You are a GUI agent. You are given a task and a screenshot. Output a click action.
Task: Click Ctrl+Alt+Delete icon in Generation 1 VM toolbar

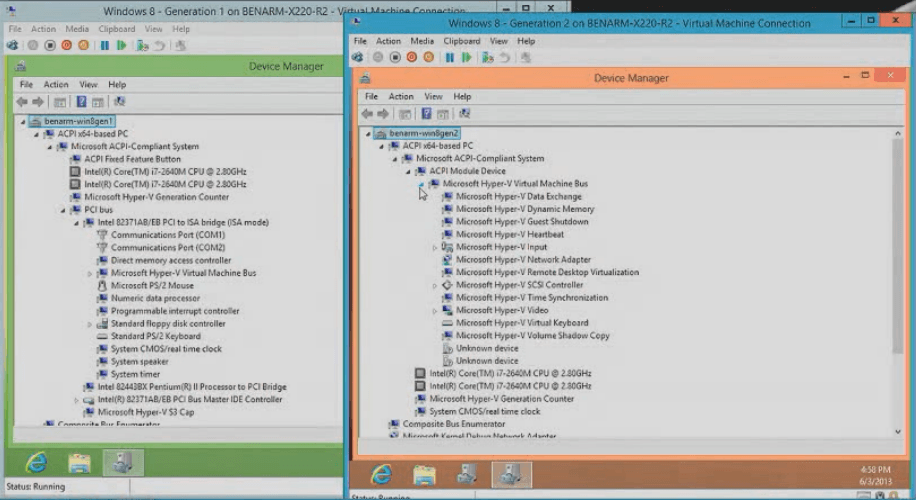pos(12,45)
